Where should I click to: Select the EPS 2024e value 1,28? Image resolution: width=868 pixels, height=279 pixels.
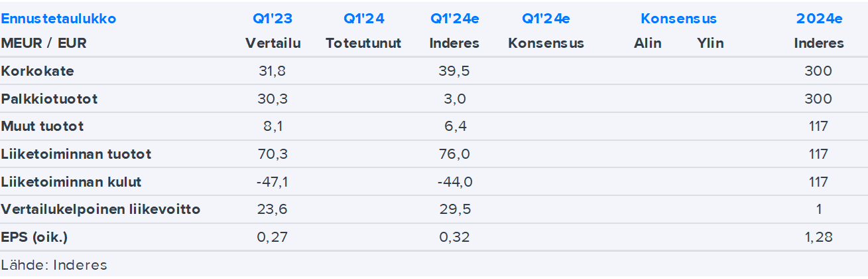pyautogui.click(x=819, y=237)
